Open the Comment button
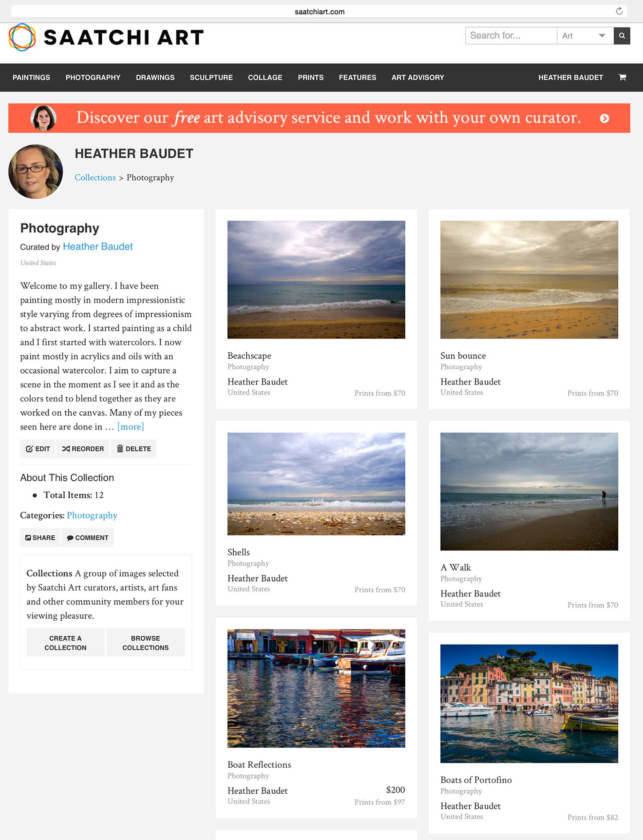Viewport: 643px width, 840px height. (88, 537)
